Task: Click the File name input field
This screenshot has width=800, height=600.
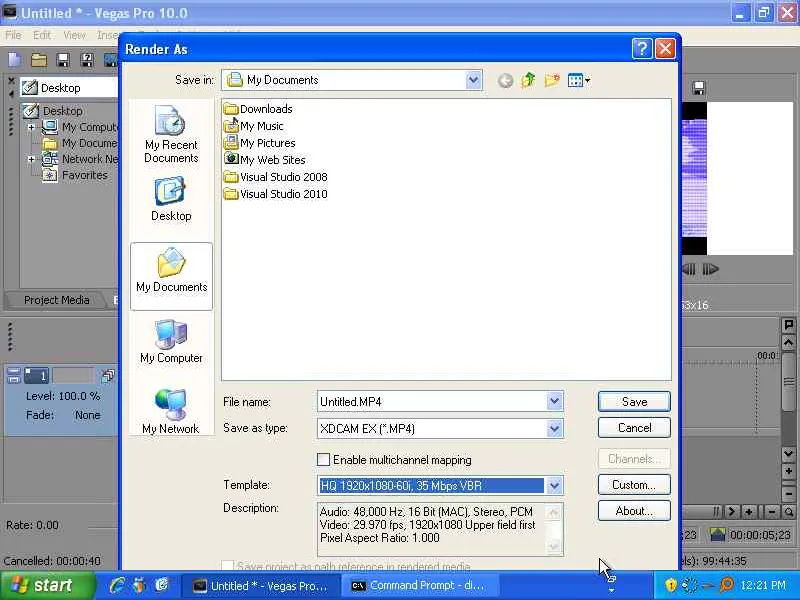Action: pos(432,402)
